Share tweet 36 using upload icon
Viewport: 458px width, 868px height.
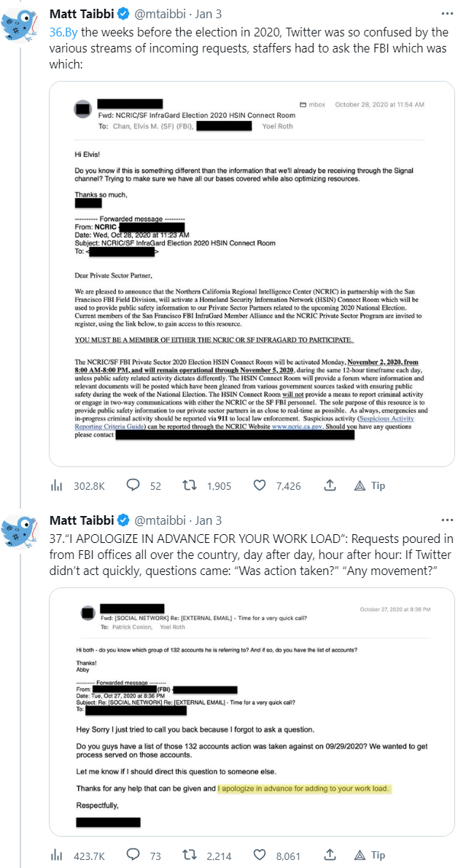click(330, 485)
